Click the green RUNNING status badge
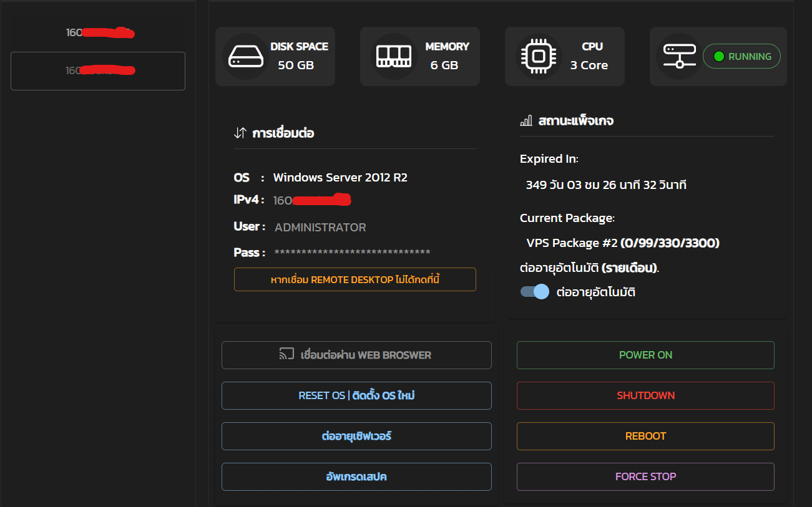 [741, 56]
